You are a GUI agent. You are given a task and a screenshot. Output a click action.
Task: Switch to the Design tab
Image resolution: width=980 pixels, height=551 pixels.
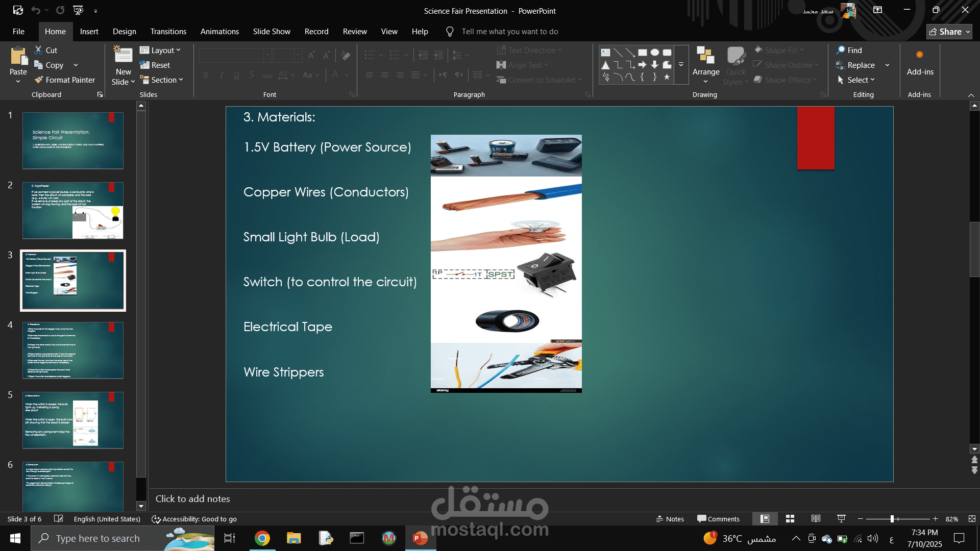125,32
